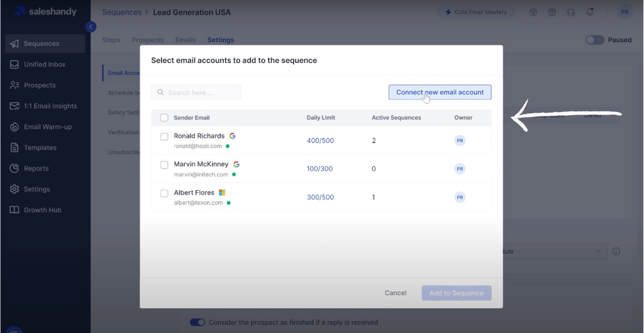The width and height of the screenshot is (644, 333).
Task: Click the Daily Limit column header
Action: [x=321, y=118]
